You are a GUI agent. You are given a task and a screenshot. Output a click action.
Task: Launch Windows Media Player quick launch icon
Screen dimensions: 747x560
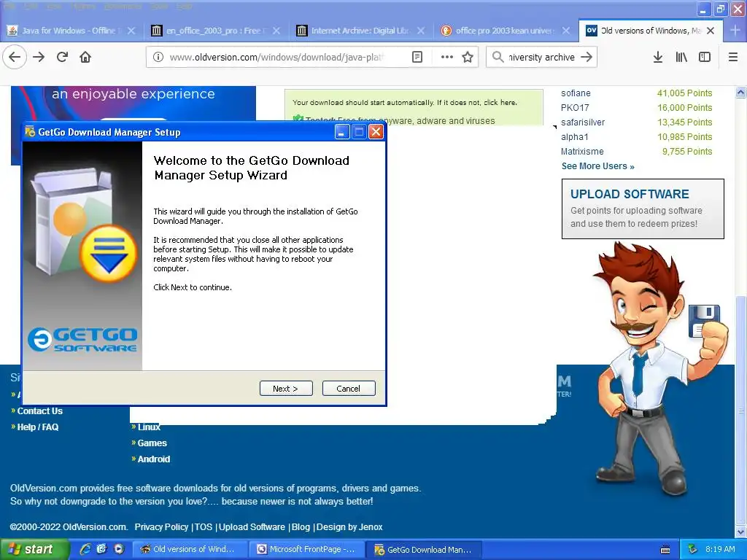click(119, 549)
